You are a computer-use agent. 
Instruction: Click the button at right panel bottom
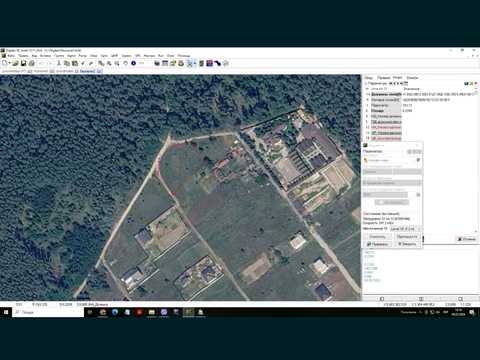pyautogui.click(x=467, y=239)
